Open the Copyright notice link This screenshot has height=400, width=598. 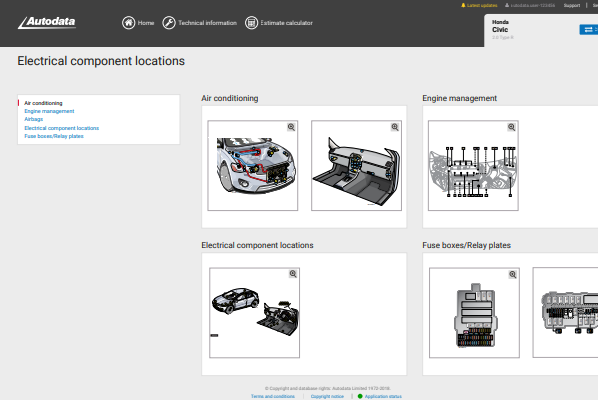tap(327, 397)
